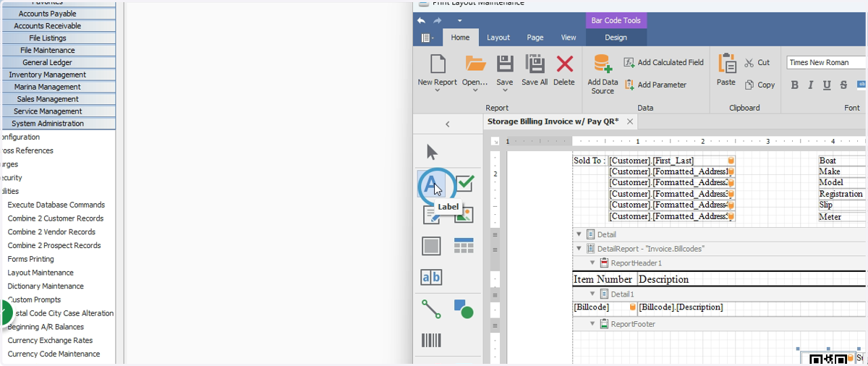
Task: Select the Sold To : label
Action: pyautogui.click(x=590, y=161)
